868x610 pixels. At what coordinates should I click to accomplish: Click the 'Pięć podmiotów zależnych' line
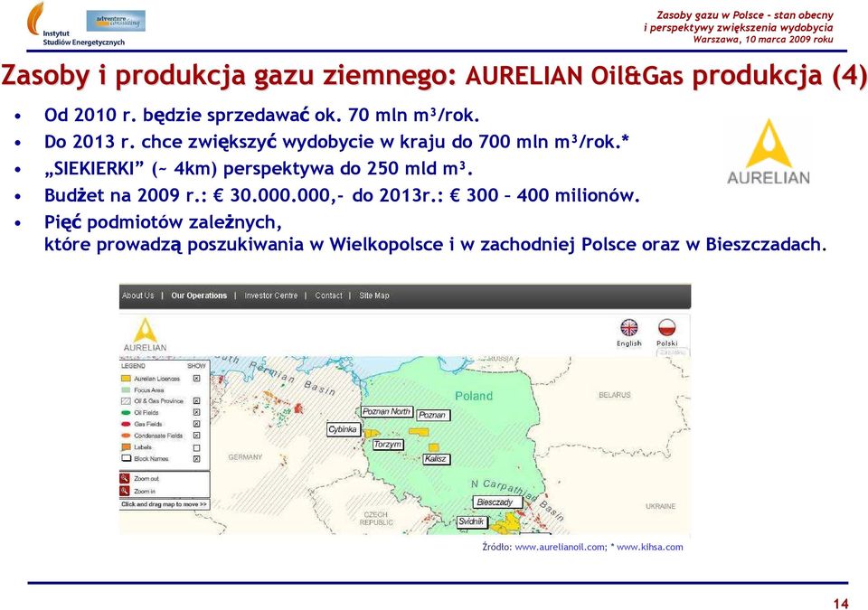(x=164, y=222)
